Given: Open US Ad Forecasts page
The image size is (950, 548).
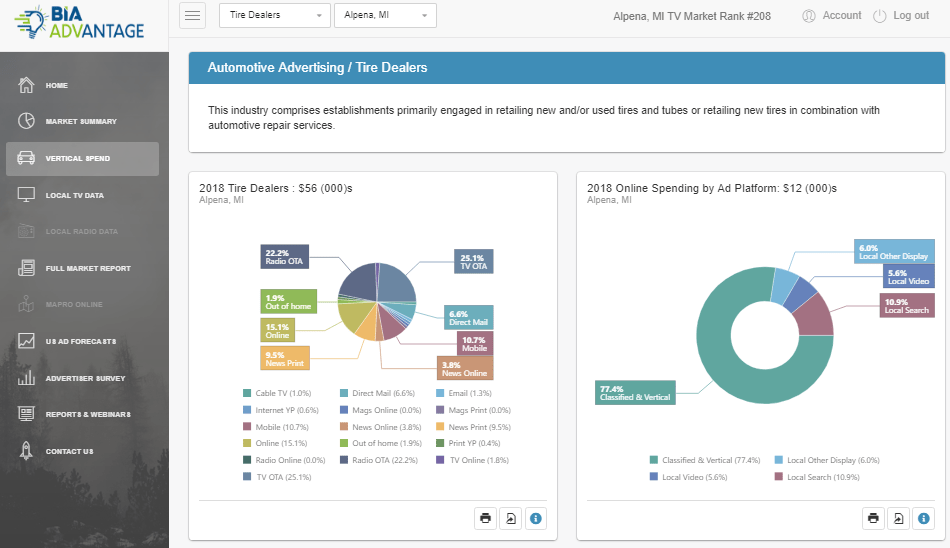Looking at the screenshot, I should point(82,341).
